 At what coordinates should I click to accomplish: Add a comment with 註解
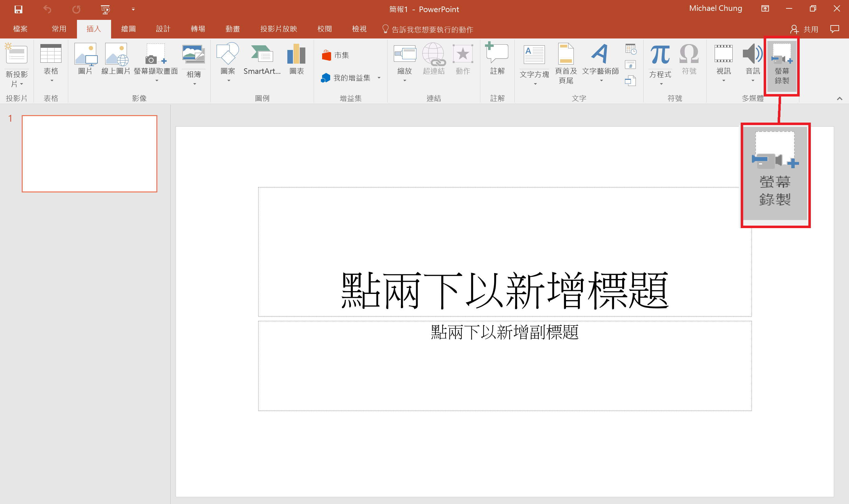click(497, 61)
